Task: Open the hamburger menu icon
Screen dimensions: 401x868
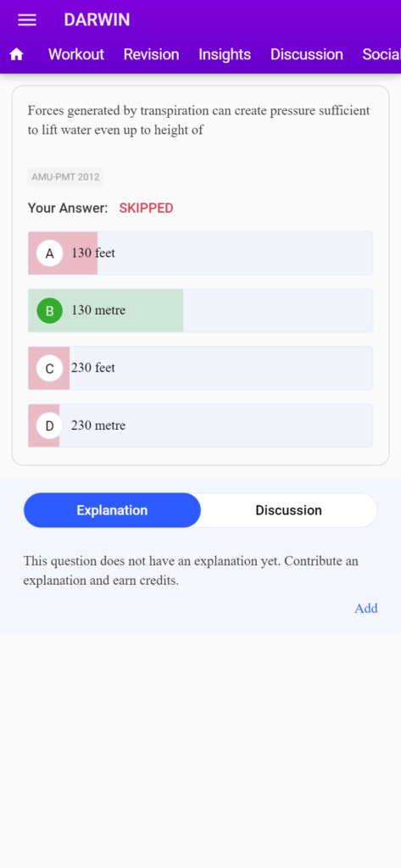Action: point(26,20)
